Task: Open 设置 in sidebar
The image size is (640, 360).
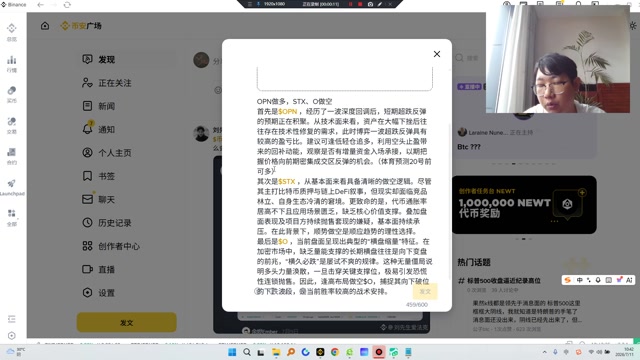Action: (x=107, y=293)
